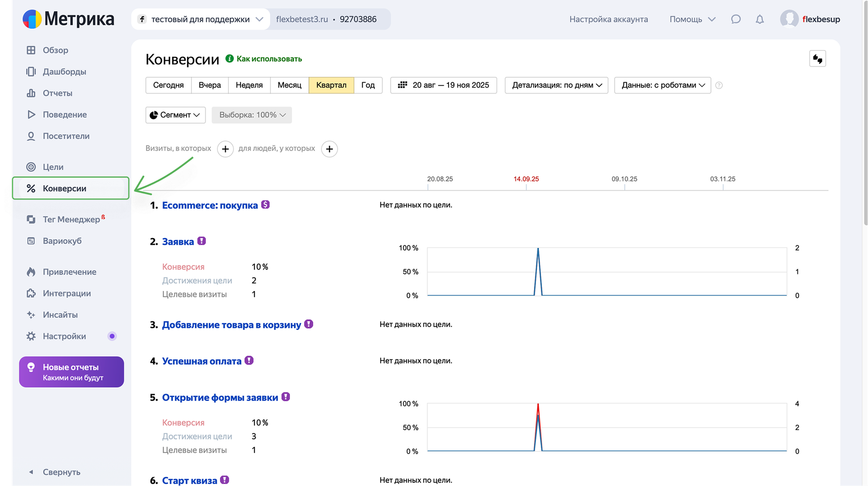Select the Неделя period option
Screen dimensions: 868x486
tap(249, 85)
